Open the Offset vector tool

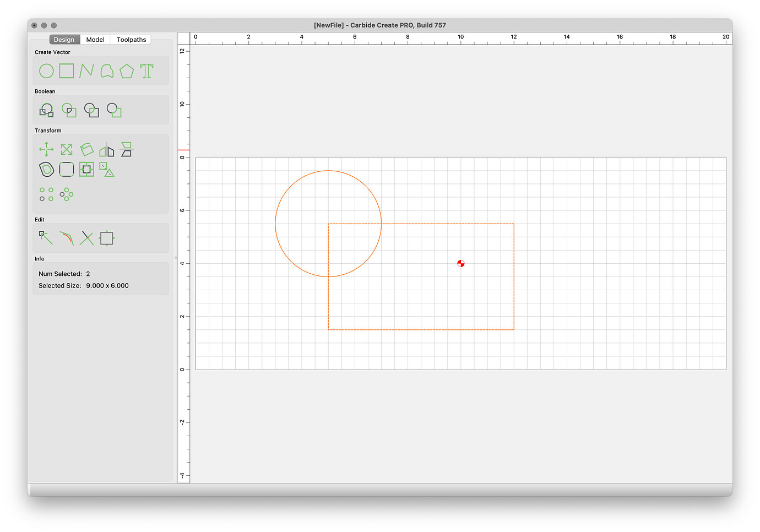click(47, 169)
